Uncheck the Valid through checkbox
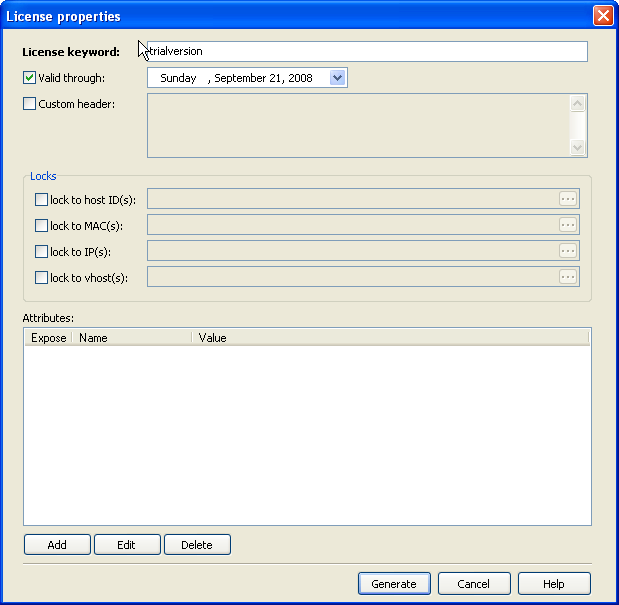Screen dimensions: 619x605 29,78
